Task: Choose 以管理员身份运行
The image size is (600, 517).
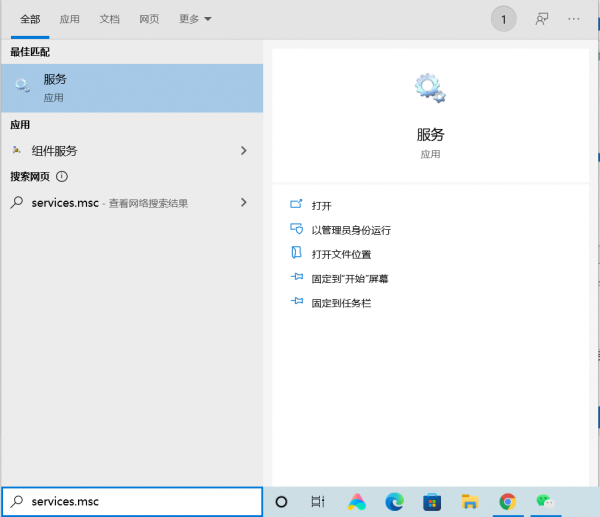Action: click(x=351, y=230)
